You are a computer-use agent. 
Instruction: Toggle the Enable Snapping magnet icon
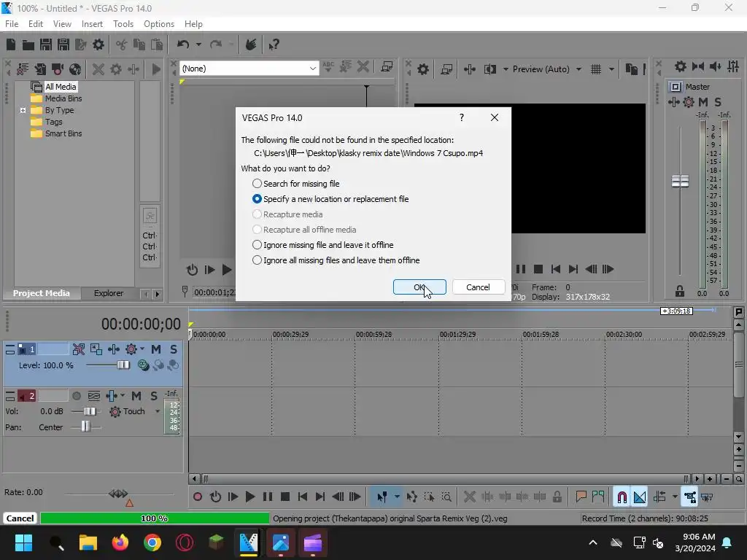[622, 497]
